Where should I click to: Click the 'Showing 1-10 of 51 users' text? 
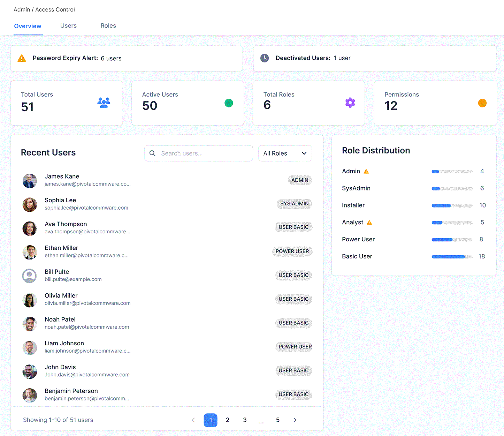point(58,420)
